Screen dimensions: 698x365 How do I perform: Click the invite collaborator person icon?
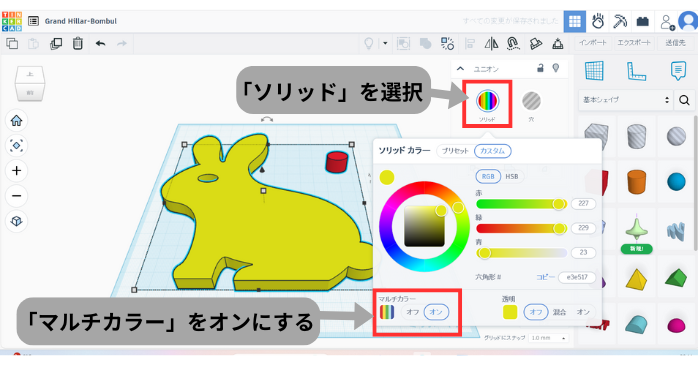[x=667, y=22]
